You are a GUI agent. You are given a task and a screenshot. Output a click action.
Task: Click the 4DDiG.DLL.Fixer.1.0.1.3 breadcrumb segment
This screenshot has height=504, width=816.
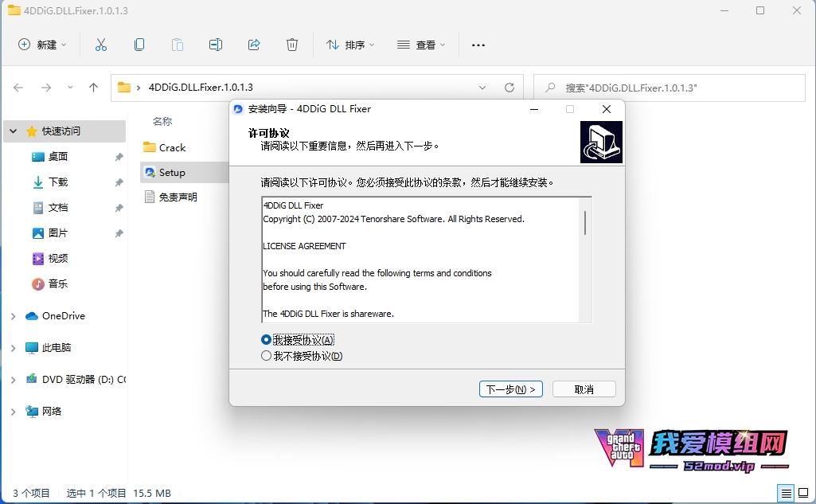[201, 87]
